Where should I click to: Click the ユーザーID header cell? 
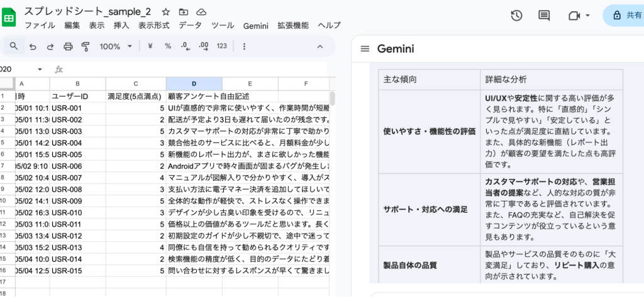coord(77,97)
